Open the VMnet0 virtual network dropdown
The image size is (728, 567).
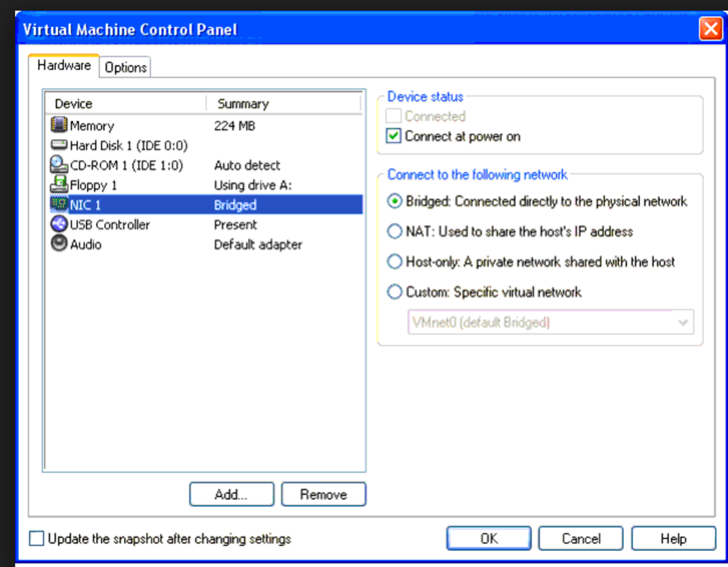(x=683, y=322)
